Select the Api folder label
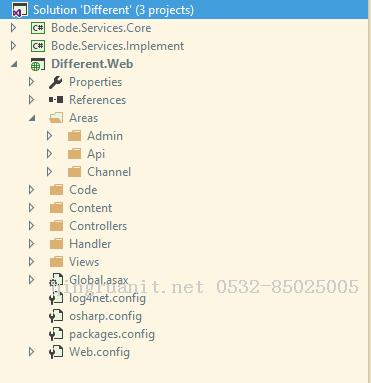The image size is (371, 383). pos(96,154)
